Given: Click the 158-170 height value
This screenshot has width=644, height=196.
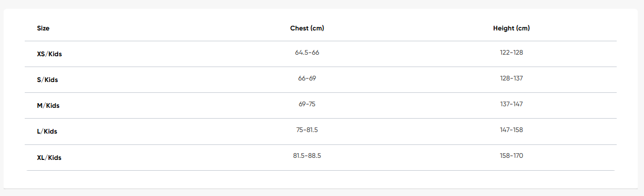Looking at the screenshot, I should pos(511,156).
